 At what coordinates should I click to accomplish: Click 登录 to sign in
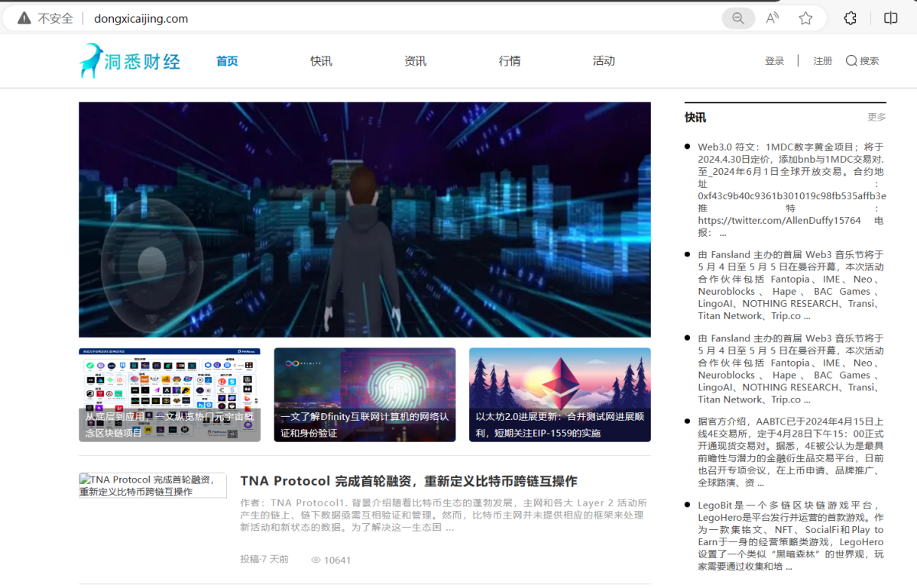774,60
